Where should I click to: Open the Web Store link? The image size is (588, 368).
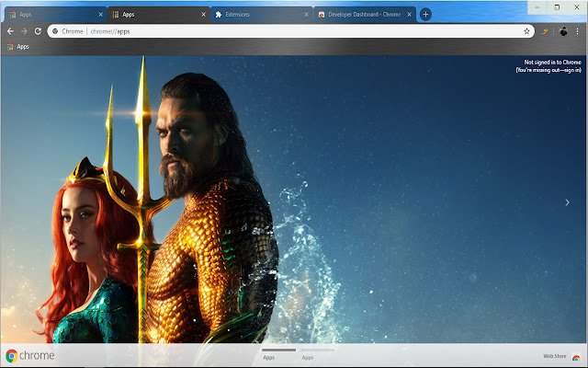(x=555, y=356)
